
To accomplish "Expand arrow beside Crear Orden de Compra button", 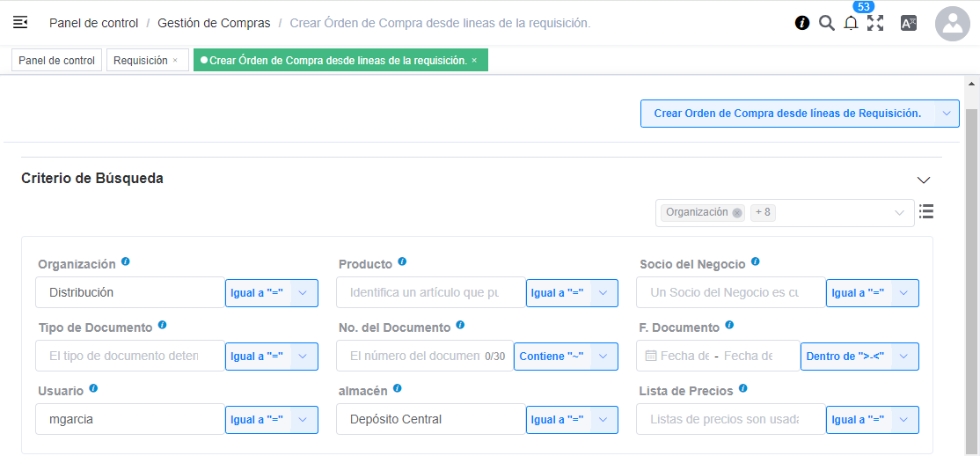I will pos(947,114).
